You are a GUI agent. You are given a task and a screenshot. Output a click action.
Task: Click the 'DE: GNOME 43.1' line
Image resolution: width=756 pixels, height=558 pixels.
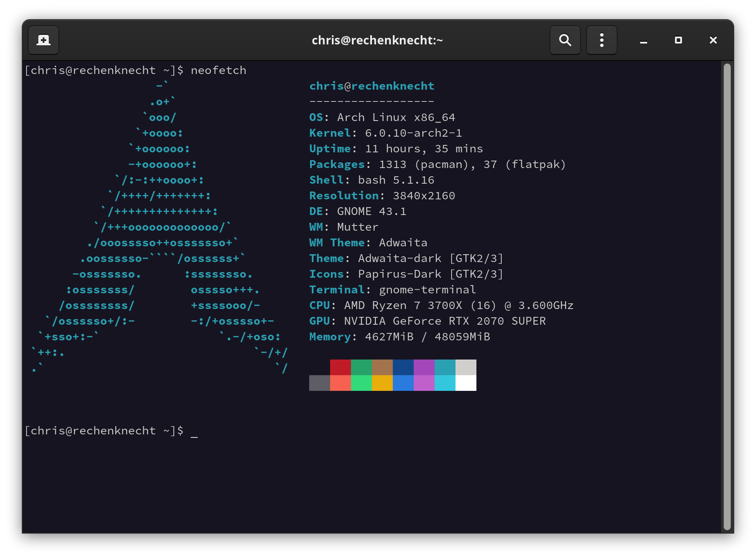click(x=358, y=212)
